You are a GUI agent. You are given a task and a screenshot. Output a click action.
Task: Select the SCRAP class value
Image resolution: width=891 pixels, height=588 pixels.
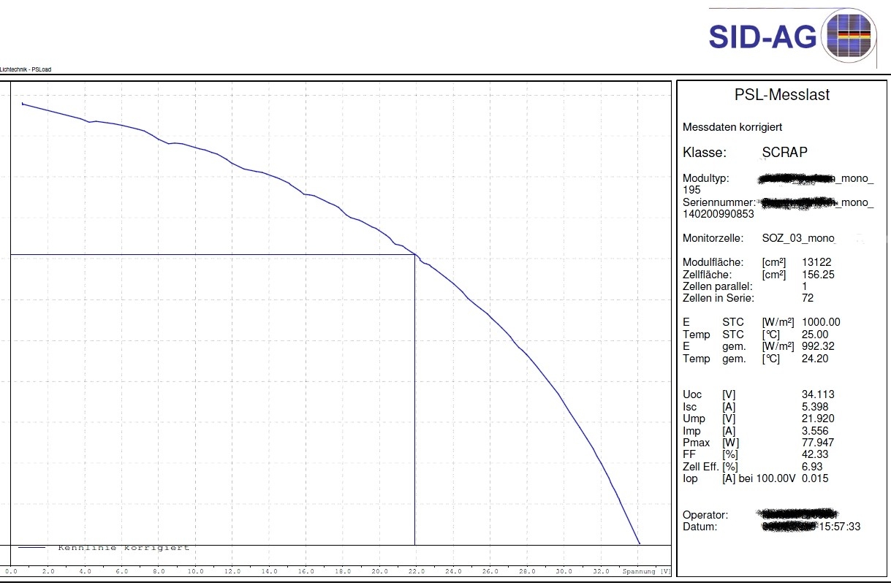[784, 153]
